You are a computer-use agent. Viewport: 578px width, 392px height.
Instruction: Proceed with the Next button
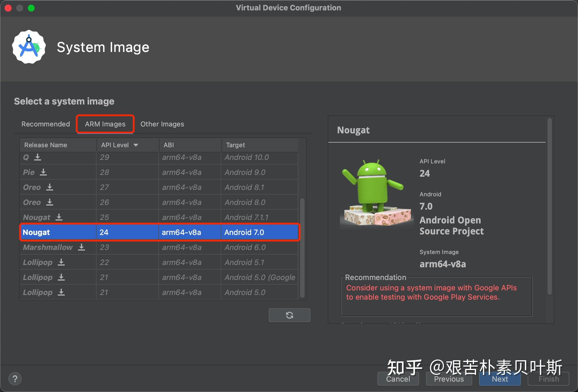pyautogui.click(x=500, y=379)
